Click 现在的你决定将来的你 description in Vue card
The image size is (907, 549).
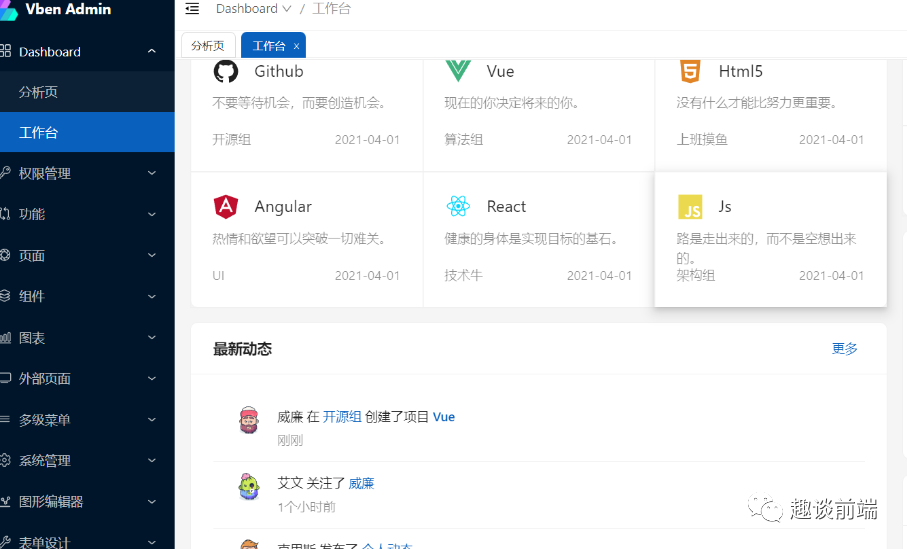click(511, 103)
